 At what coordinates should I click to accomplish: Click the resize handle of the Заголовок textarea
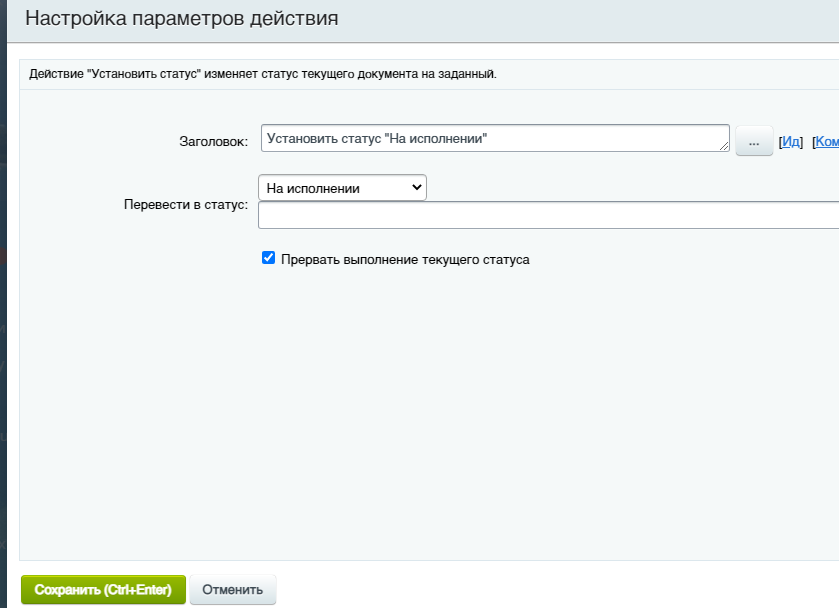coord(724,146)
